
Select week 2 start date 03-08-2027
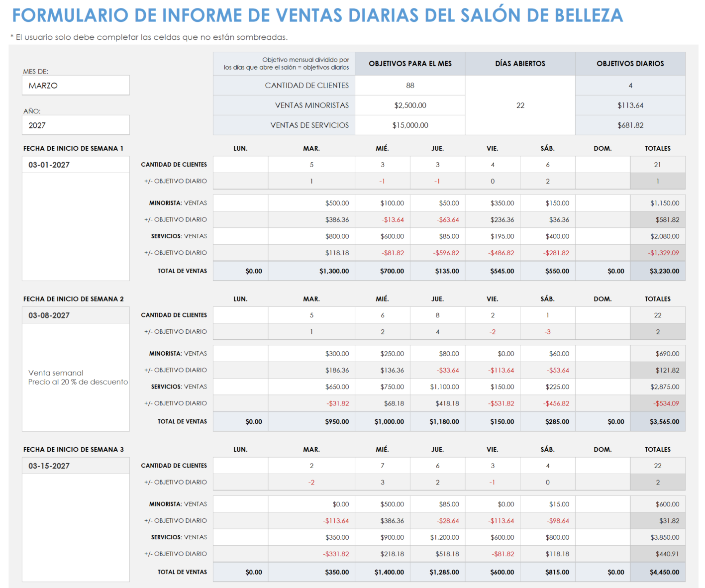coord(76,315)
